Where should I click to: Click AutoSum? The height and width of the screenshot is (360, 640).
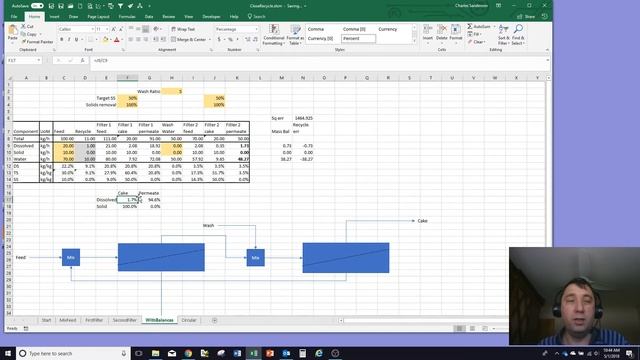click(479, 27)
